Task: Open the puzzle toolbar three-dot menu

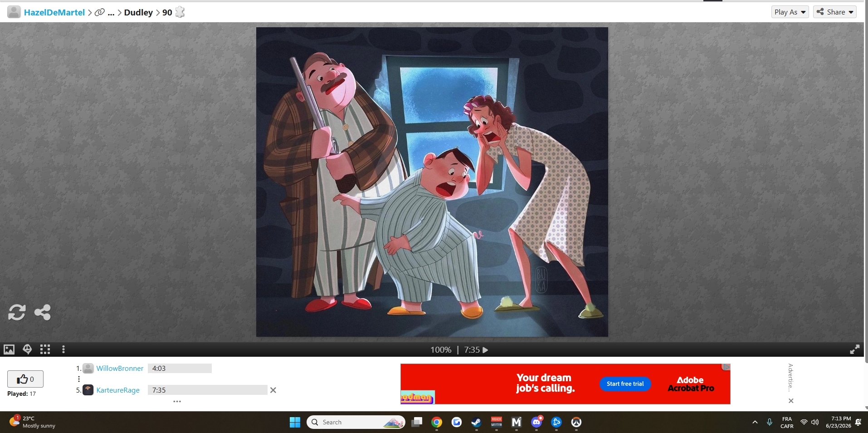Action: pos(63,349)
